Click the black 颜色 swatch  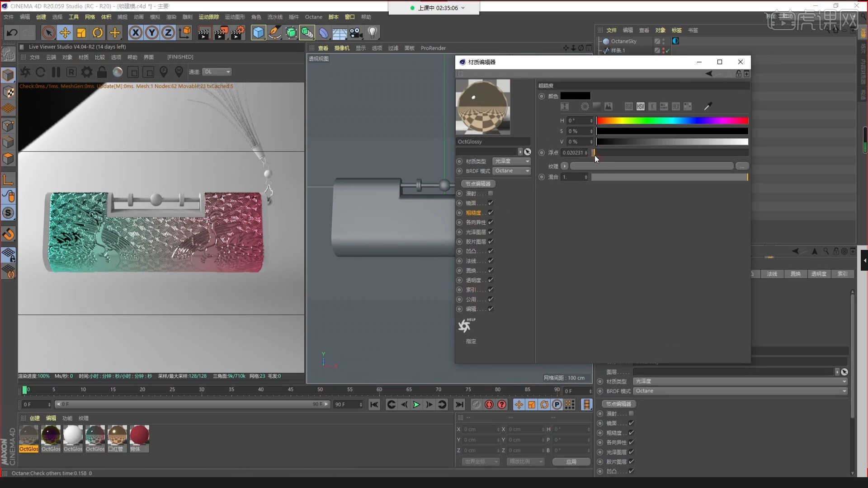(575, 96)
